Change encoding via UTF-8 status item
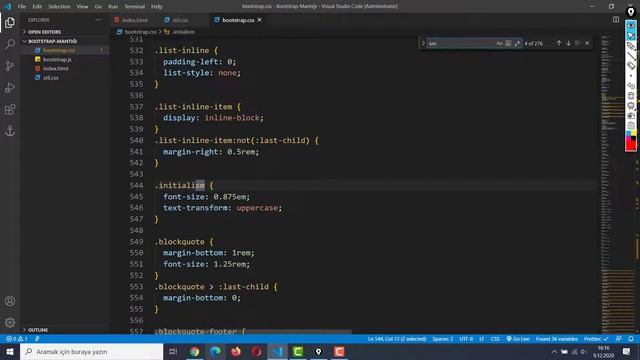The height and width of the screenshot is (360, 640). [x=466, y=339]
